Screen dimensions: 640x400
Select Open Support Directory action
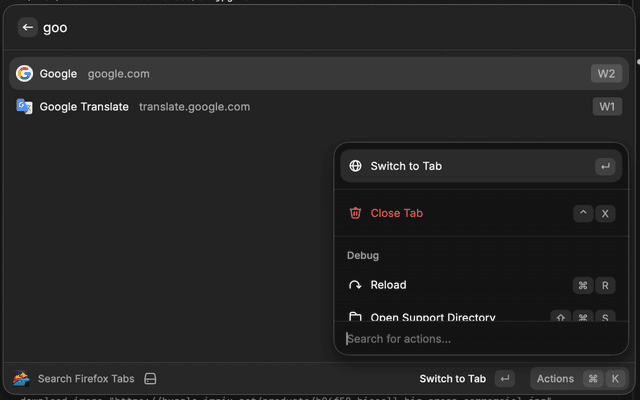pyautogui.click(x=450, y=318)
